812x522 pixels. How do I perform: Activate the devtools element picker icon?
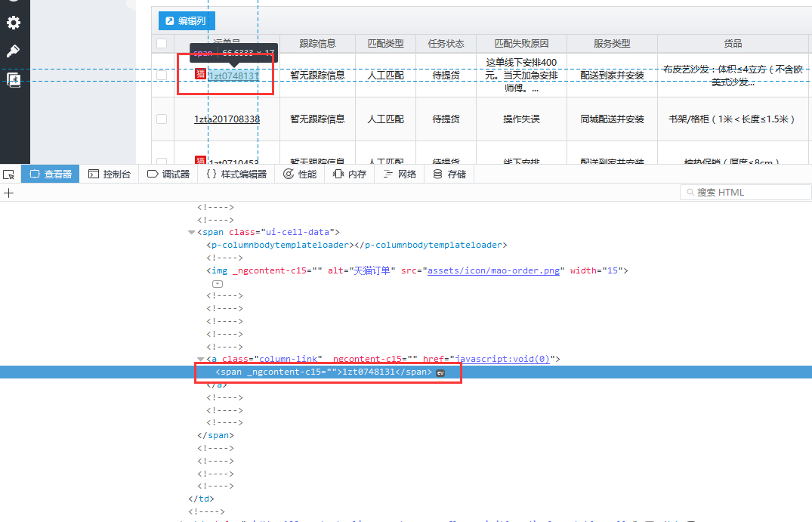[9, 175]
